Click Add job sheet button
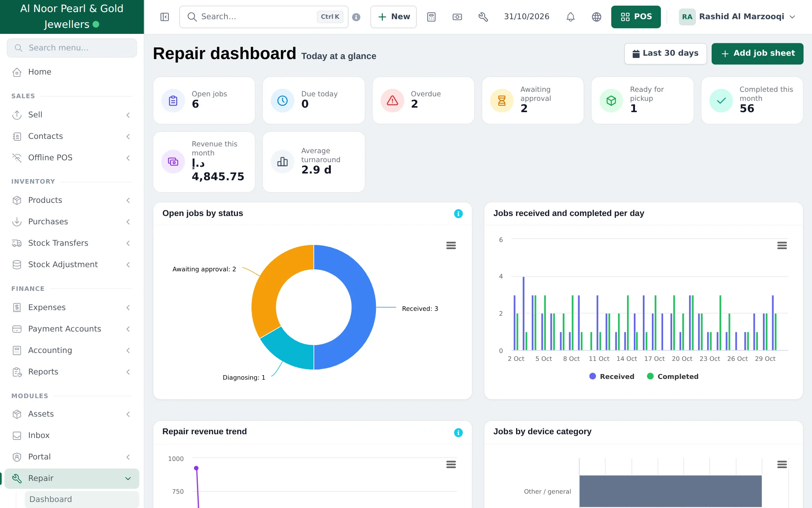 coord(757,53)
